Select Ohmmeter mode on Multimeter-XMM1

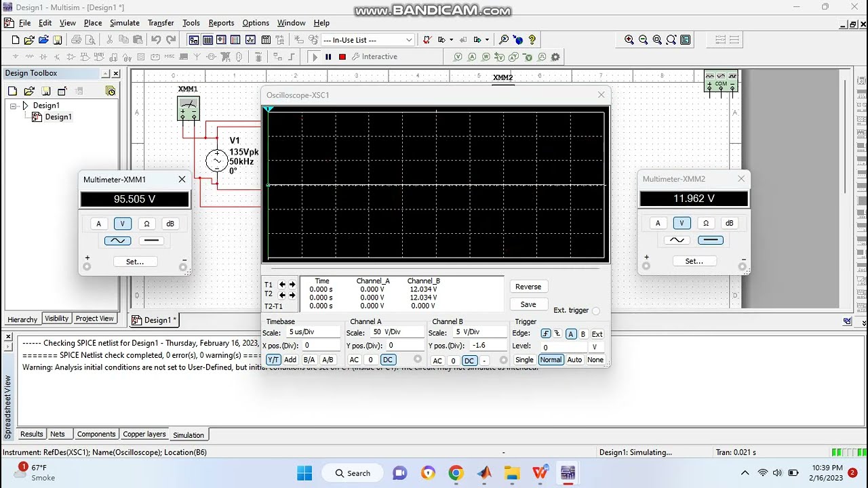click(146, 224)
